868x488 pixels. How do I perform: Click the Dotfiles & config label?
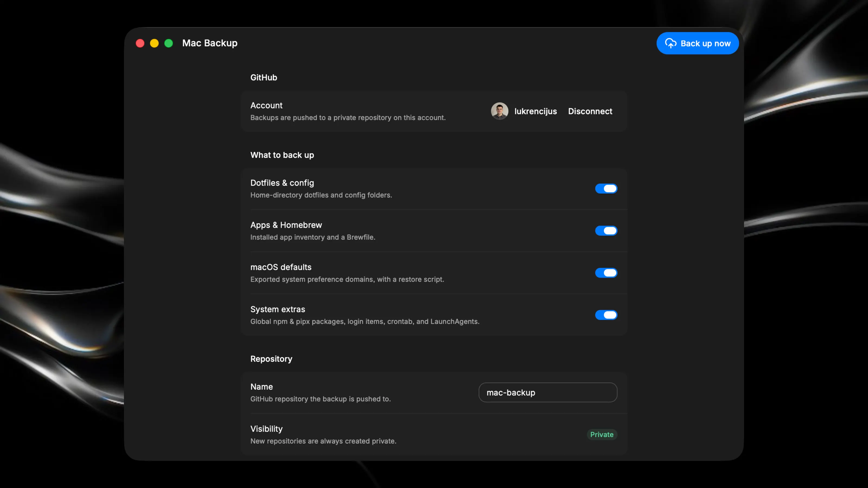tap(282, 183)
